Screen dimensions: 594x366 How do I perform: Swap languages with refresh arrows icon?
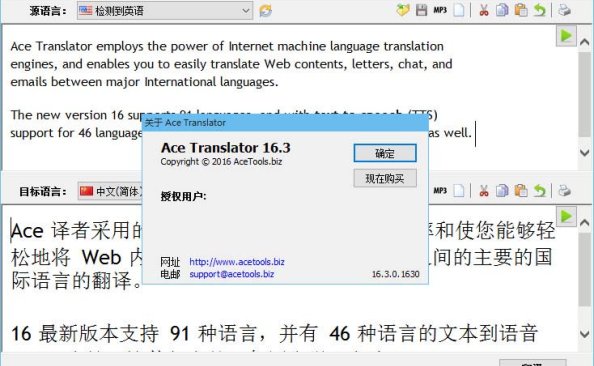point(265,11)
